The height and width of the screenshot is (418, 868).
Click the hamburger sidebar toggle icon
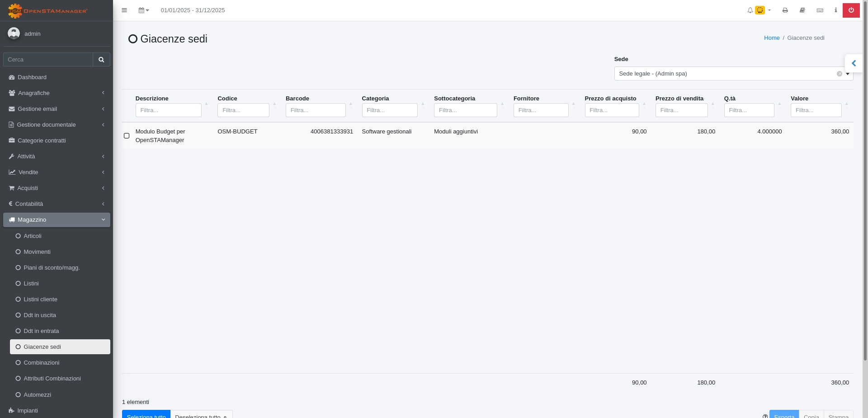coord(124,10)
